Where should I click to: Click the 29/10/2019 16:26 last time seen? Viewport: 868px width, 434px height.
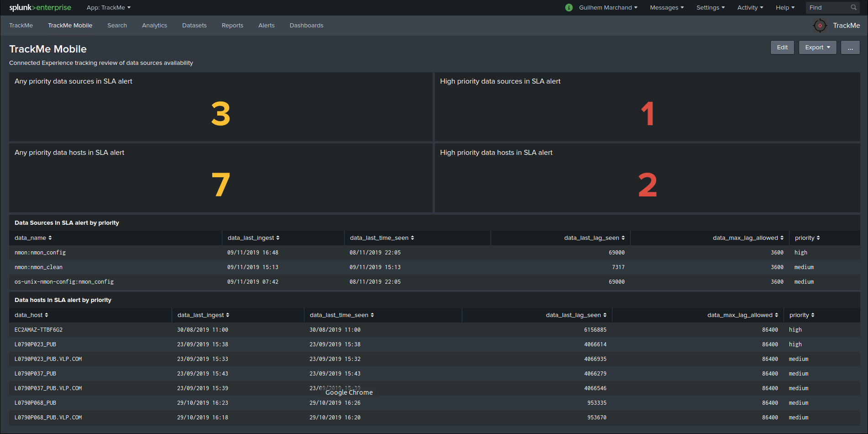(x=335, y=403)
